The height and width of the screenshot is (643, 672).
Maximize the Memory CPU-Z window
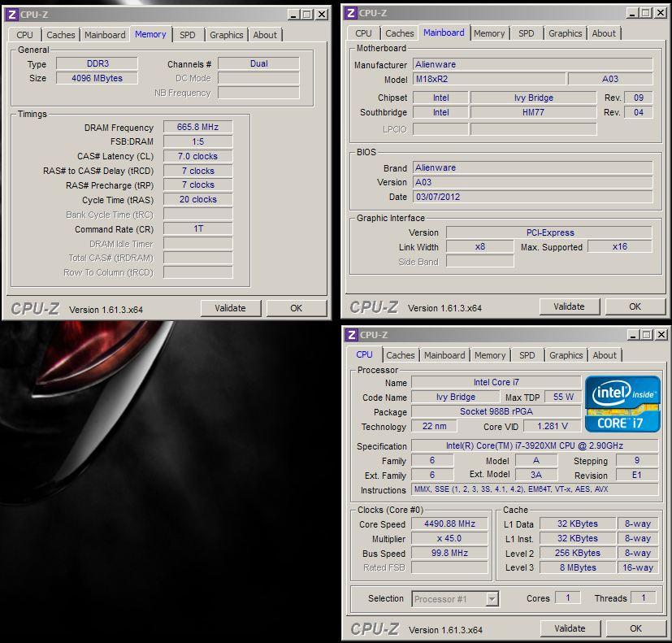click(x=307, y=15)
